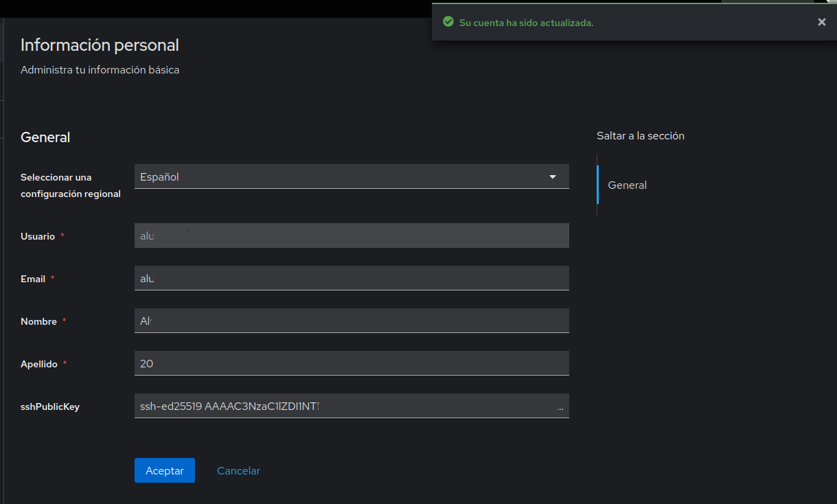
Task: Click the 'Saltar a la sección' title
Action: click(640, 136)
